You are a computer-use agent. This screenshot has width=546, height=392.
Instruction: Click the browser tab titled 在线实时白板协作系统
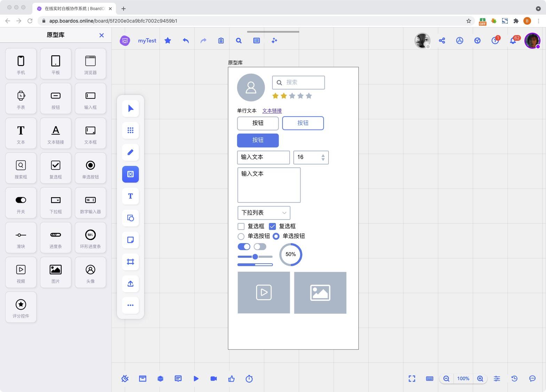click(73, 8)
